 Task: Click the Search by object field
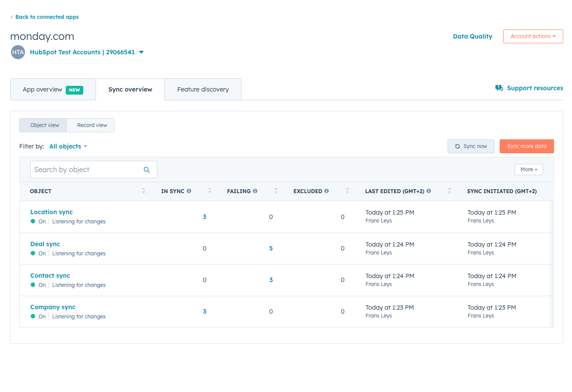click(93, 170)
